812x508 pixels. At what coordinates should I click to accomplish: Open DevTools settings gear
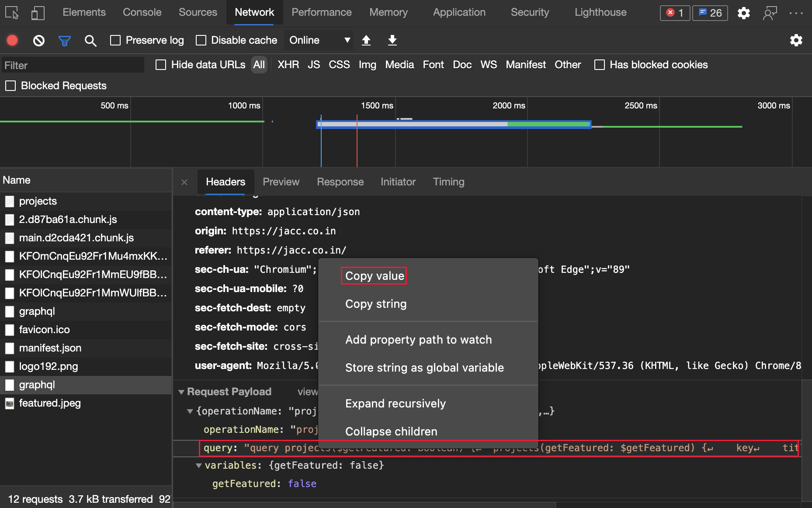(x=743, y=13)
